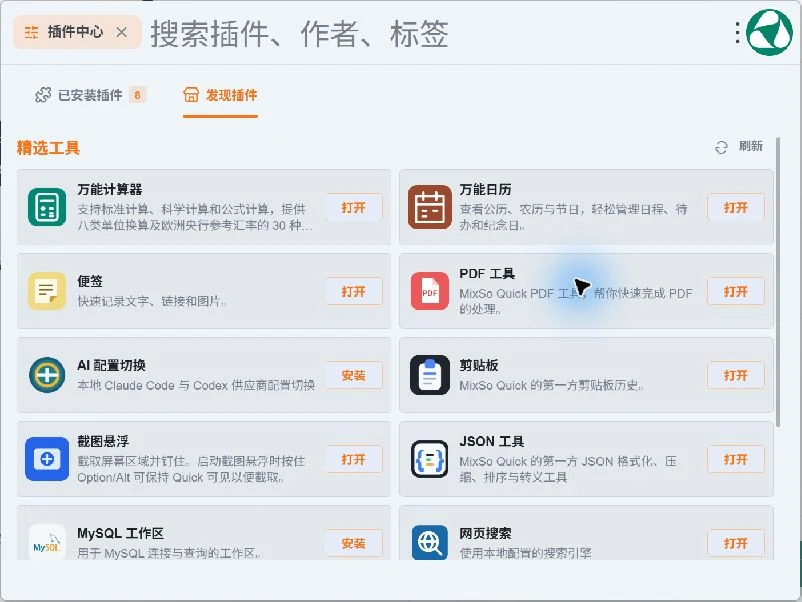Install the AI 配置切换 plugin
This screenshot has width=802, height=602.
tap(353, 375)
